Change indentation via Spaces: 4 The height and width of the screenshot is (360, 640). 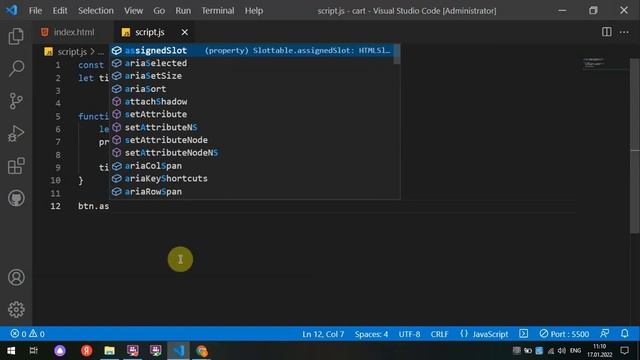[371, 334]
